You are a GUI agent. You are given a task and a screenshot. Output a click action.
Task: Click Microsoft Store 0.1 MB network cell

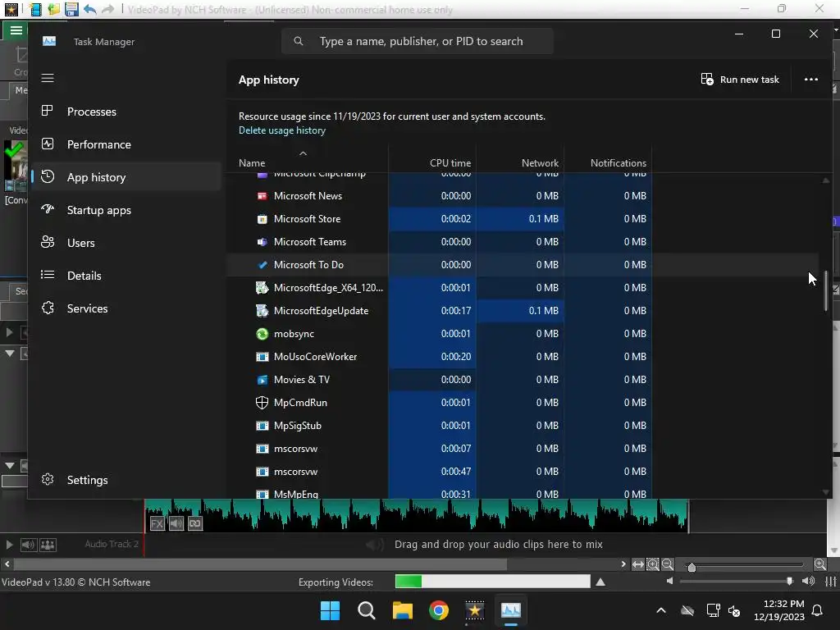(520, 218)
